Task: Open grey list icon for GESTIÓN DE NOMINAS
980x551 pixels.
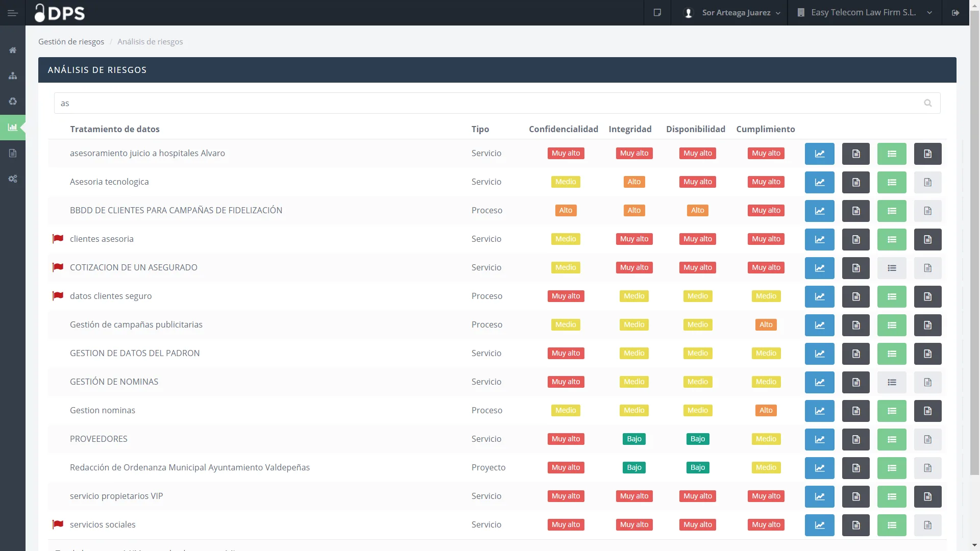Action: coord(892,382)
